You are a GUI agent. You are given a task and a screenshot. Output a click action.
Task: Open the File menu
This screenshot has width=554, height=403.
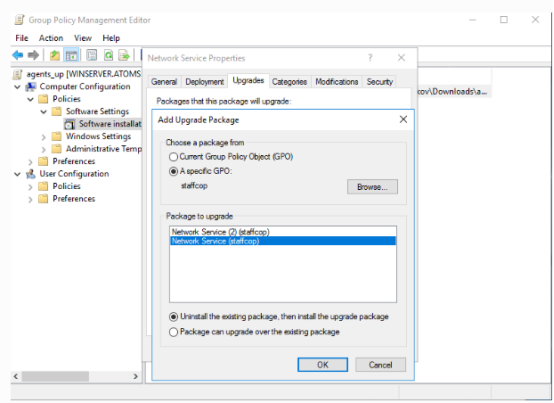point(22,38)
